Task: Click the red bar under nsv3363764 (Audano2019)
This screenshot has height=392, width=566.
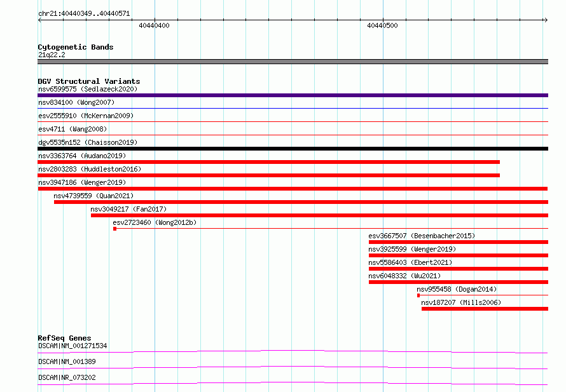Action: click(268, 162)
